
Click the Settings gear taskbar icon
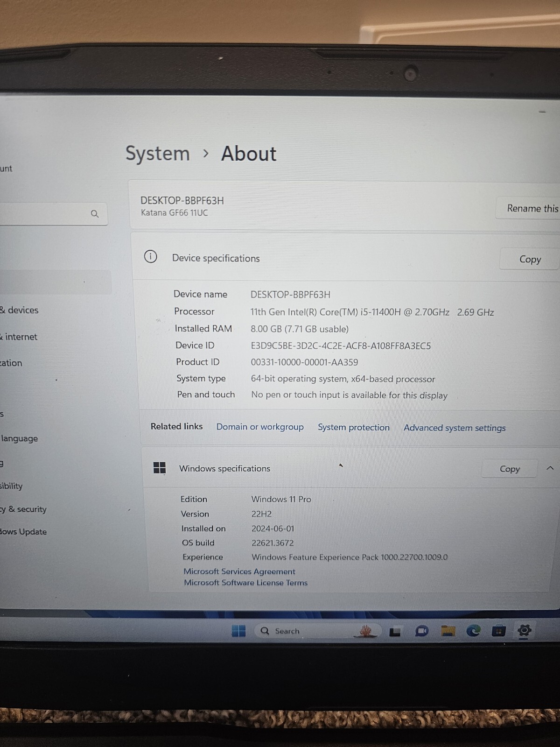tap(524, 631)
